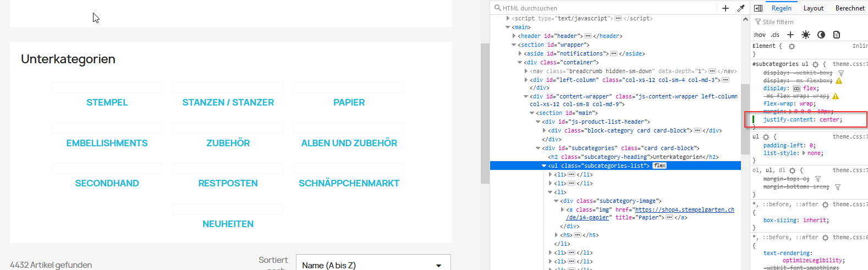The width and height of the screenshot is (868, 270).
Task: Click the flexbox editor icon beside display flex
Action: coord(796,88)
